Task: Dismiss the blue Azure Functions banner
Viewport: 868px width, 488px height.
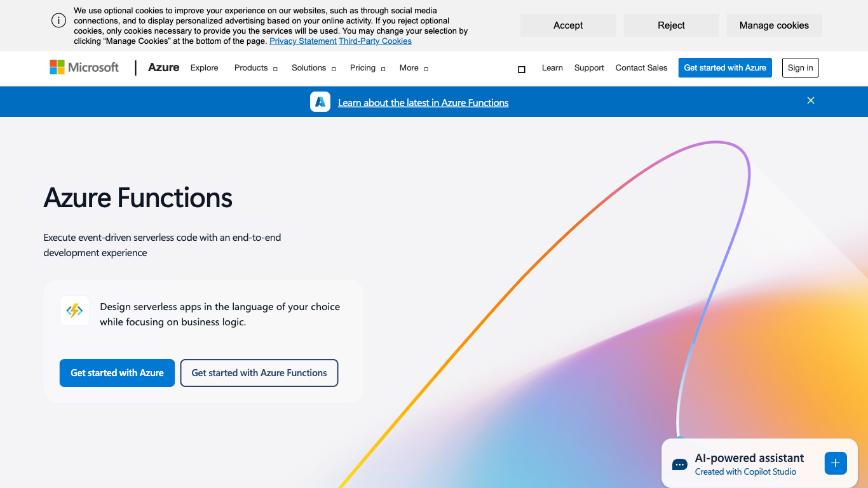Action: pyautogui.click(x=811, y=100)
